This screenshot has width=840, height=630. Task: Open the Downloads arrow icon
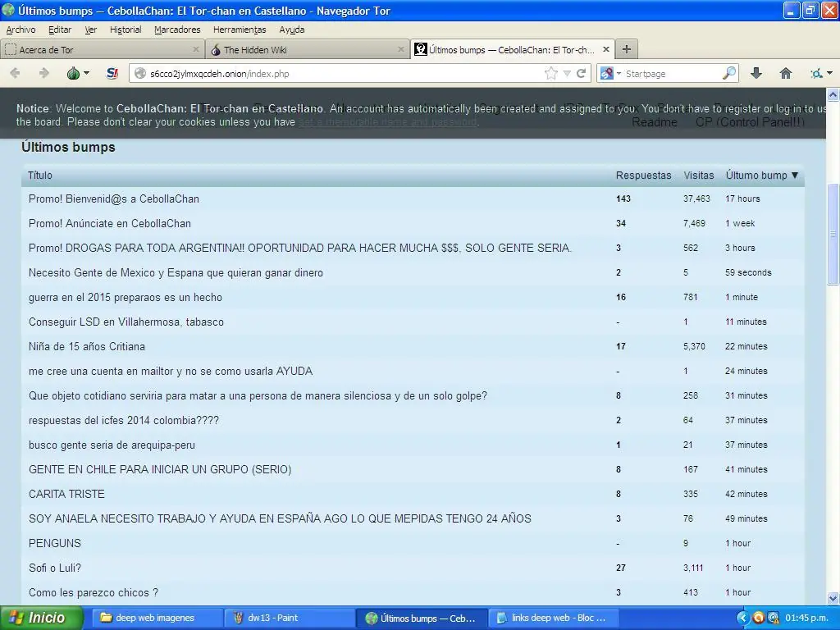[756, 73]
